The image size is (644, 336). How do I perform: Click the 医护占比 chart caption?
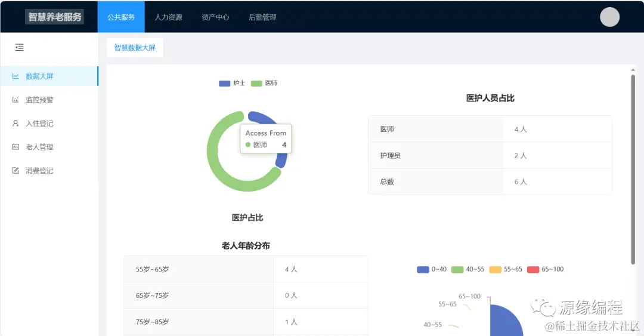click(247, 218)
